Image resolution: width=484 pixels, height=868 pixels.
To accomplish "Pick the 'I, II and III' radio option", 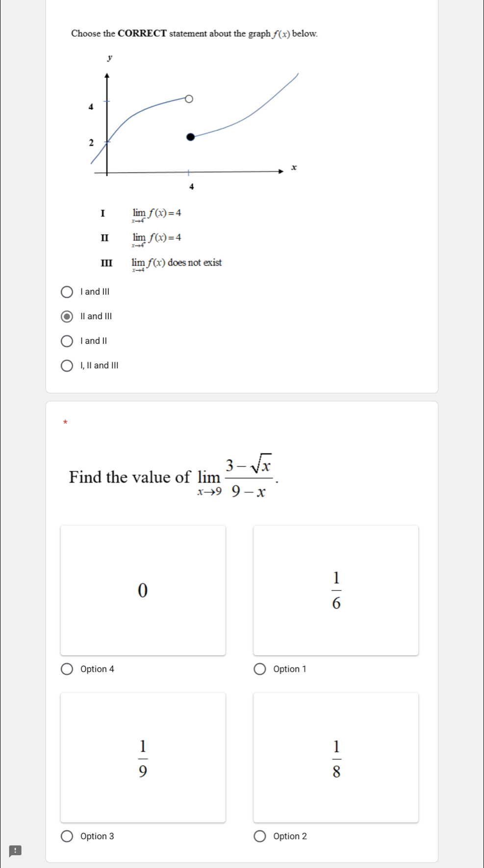I will [x=67, y=366].
